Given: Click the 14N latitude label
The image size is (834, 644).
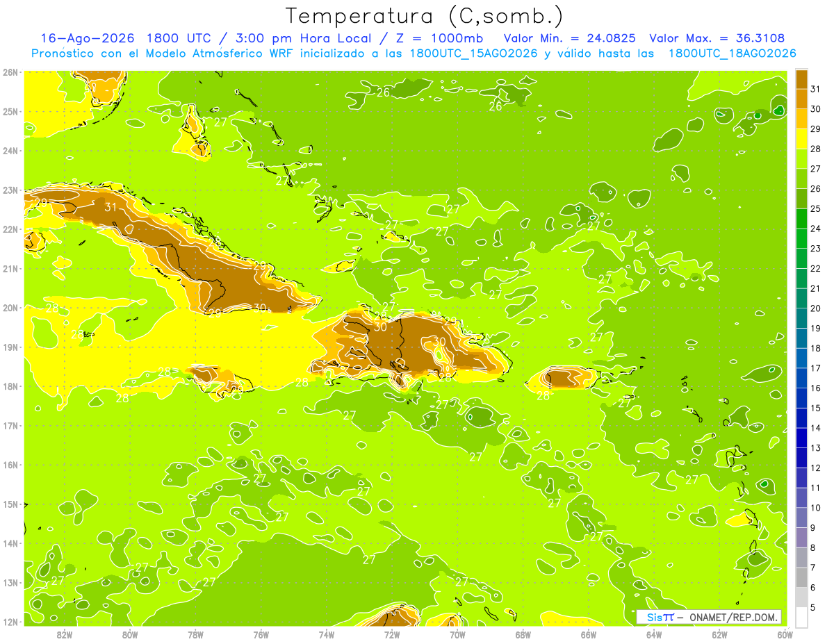Looking at the screenshot, I should coord(10,543).
